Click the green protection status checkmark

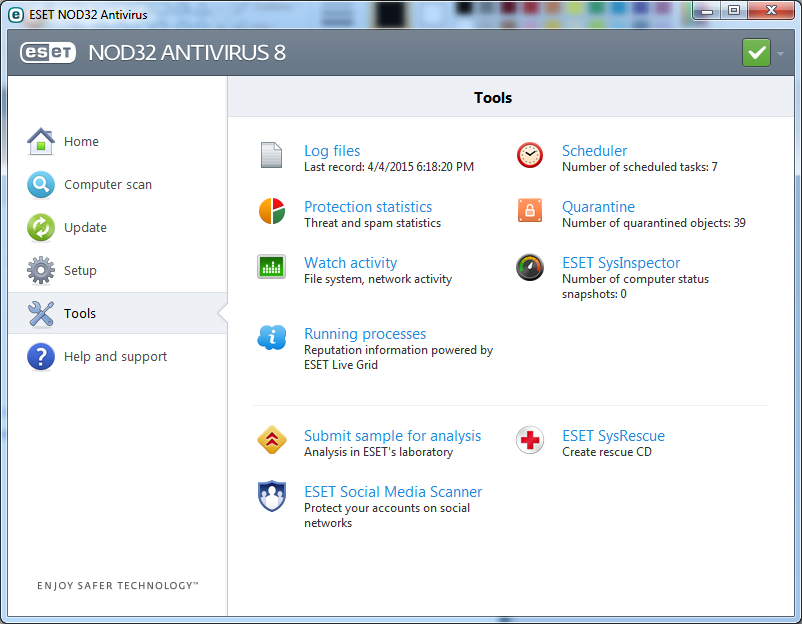(756, 52)
